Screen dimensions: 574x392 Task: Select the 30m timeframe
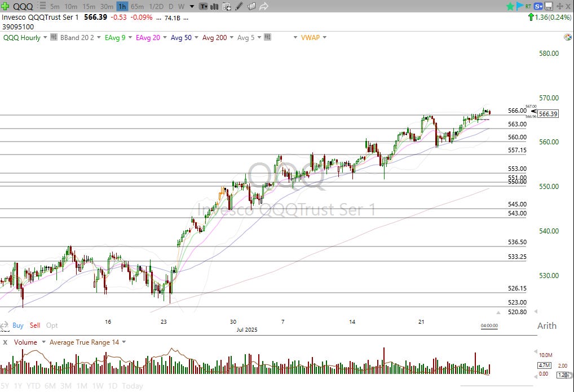107,6
